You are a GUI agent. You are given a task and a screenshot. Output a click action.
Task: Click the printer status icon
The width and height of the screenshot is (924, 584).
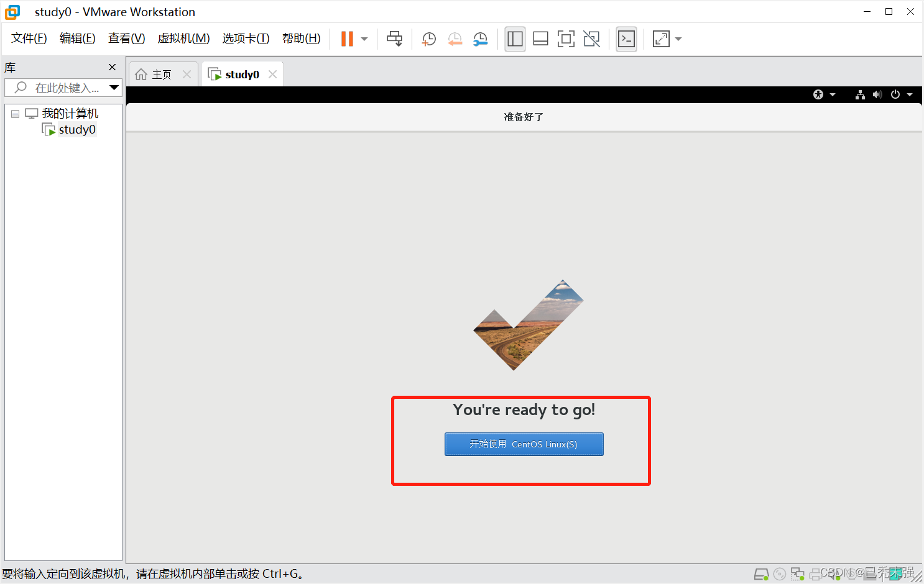(816, 574)
